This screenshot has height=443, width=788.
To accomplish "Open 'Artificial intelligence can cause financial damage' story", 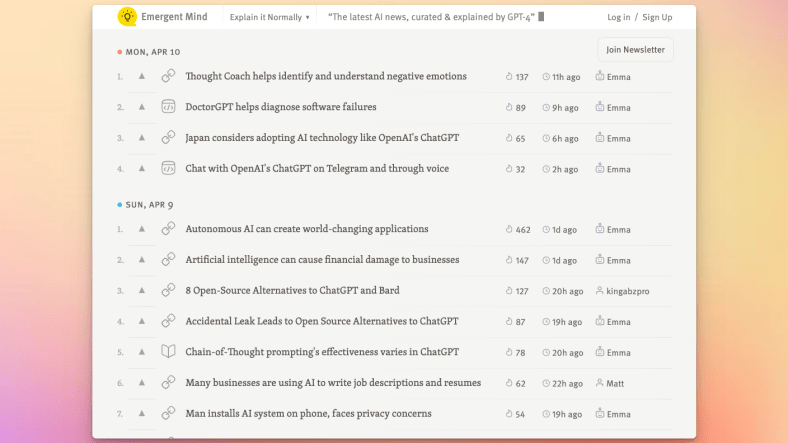I will click(x=322, y=260).
